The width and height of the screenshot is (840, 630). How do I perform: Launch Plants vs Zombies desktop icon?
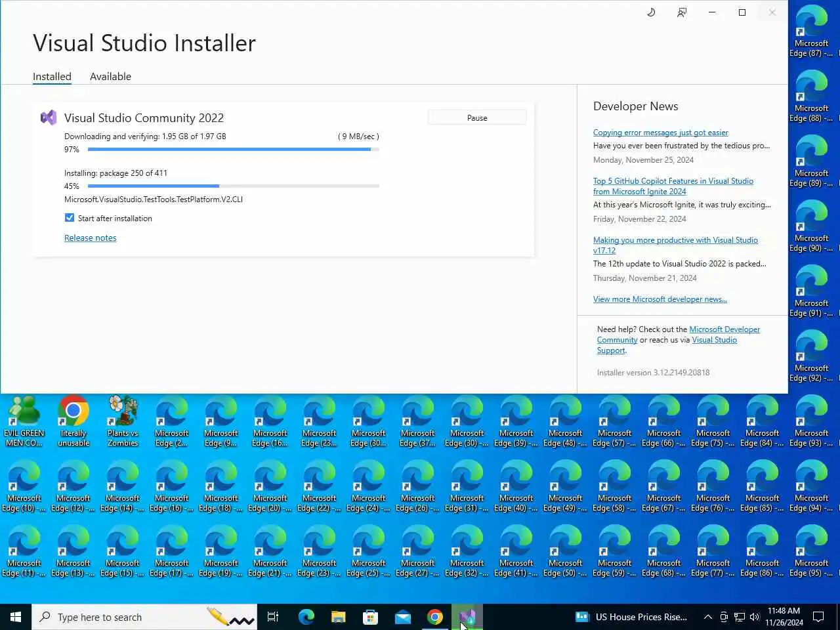click(x=123, y=422)
